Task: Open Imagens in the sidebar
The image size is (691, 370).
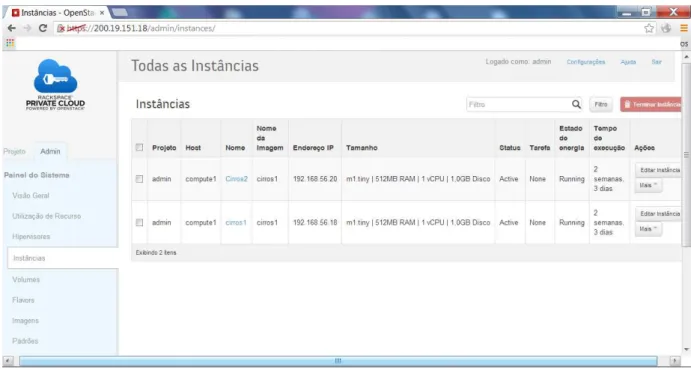Action: pos(25,321)
